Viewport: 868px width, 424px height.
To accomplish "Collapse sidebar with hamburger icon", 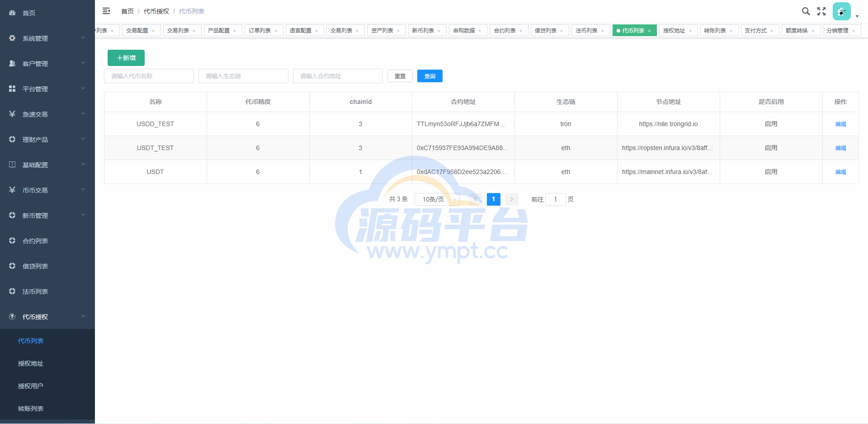I will coord(106,11).
